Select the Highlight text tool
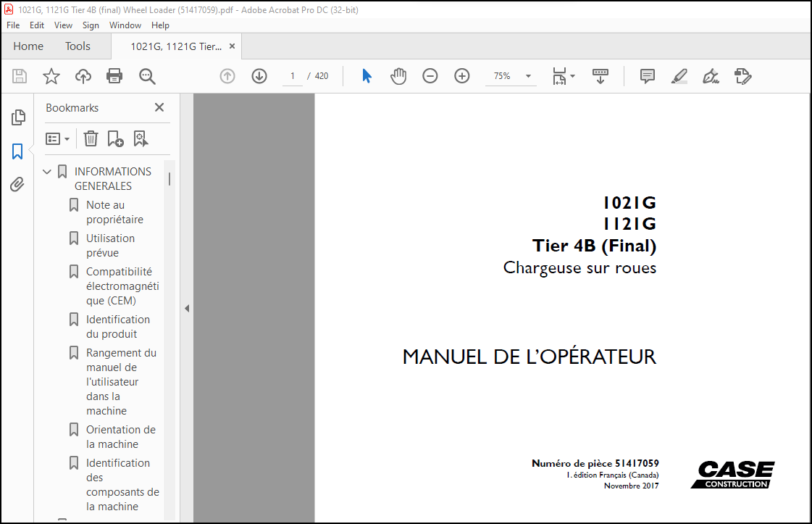Viewport: 812px width, 524px height. [x=679, y=76]
